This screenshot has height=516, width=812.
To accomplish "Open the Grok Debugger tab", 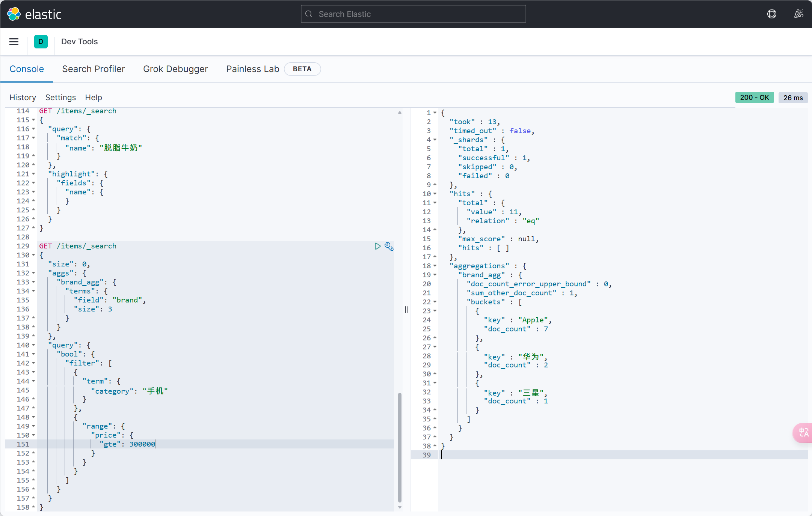I will (175, 69).
